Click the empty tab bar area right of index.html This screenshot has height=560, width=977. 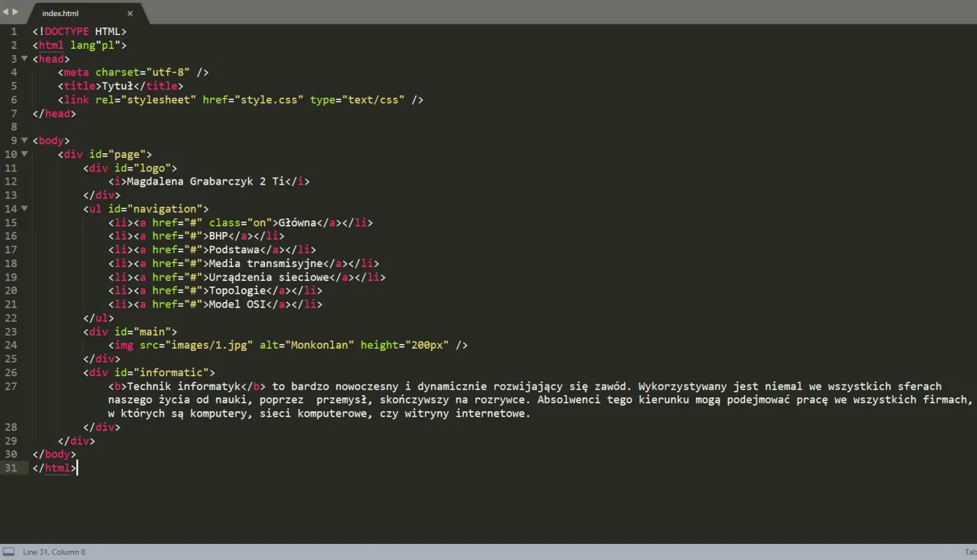534,12
